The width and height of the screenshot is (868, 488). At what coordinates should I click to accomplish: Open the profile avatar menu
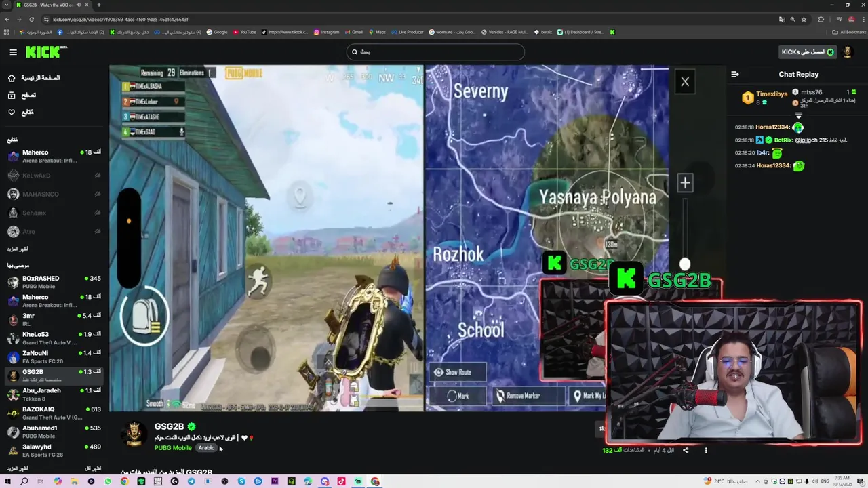847,52
